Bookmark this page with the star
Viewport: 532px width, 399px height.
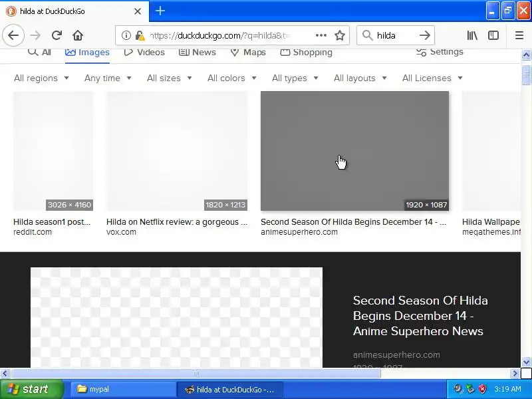[x=340, y=35]
